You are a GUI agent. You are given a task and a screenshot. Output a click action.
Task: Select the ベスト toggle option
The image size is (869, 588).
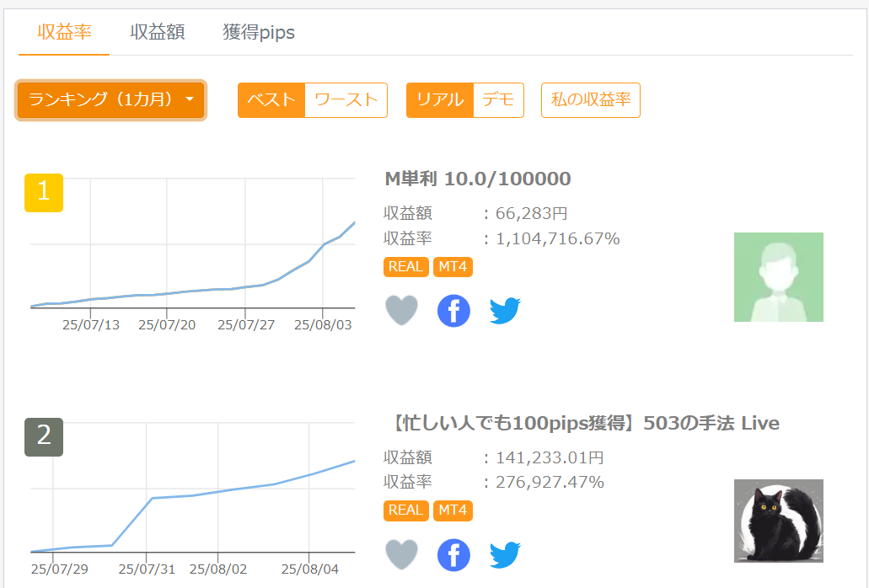click(x=271, y=100)
